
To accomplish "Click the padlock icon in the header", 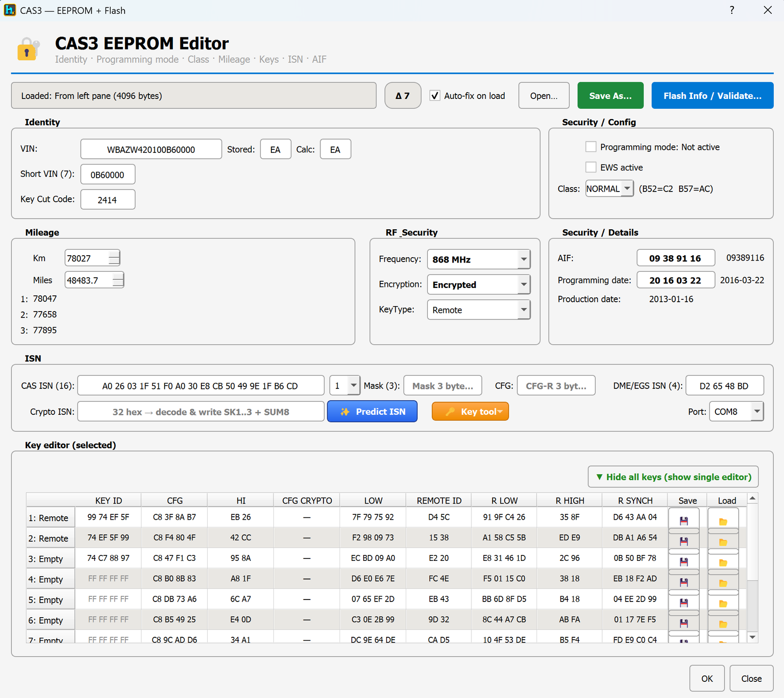I will (28, 49).
